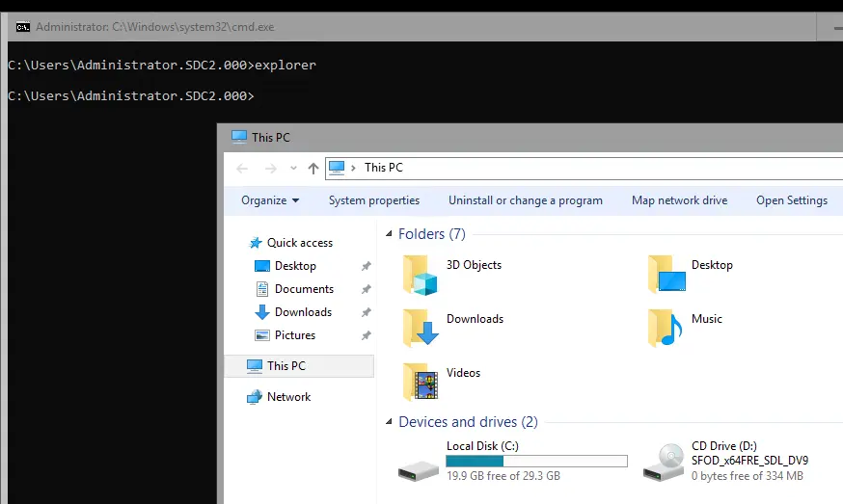
Task: Choose Map network drive
Action: pos(679,200)
